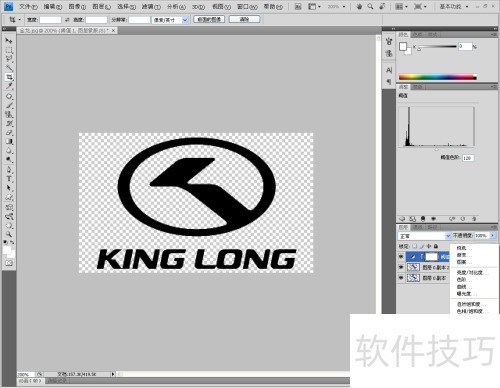Select the Spot Healing Brush tool
Viewport: 500px width, 388px height.
(x=9, y=96)
